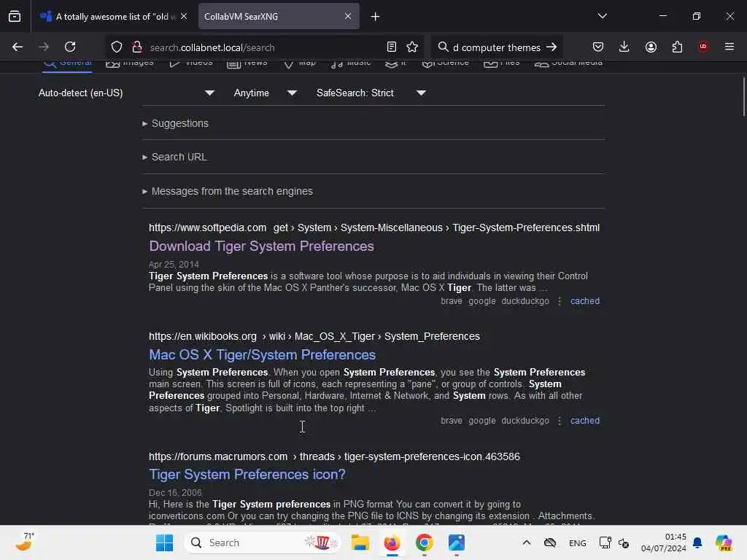Open the list all tabs chevron
Screen dimensions: 747x560
coord(602,16)
